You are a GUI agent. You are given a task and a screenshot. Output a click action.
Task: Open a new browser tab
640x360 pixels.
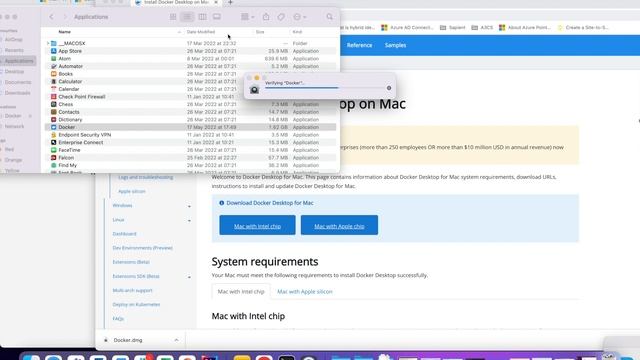[230, 2]
